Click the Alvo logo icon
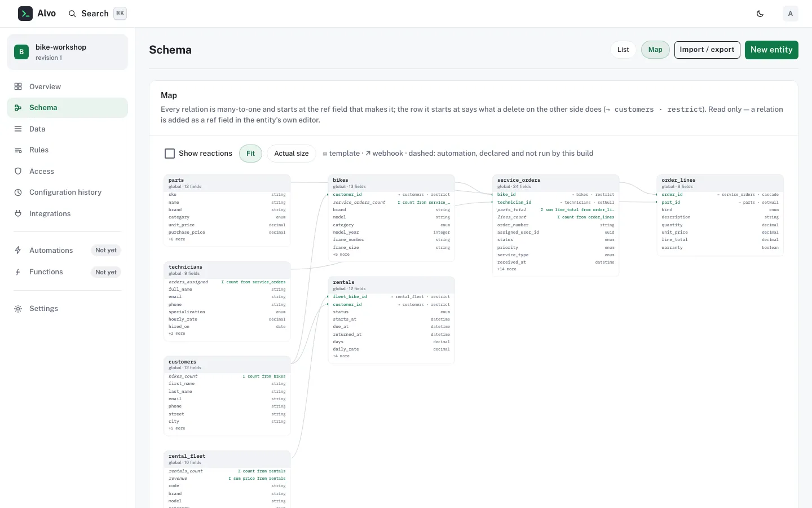 [25, 14]
